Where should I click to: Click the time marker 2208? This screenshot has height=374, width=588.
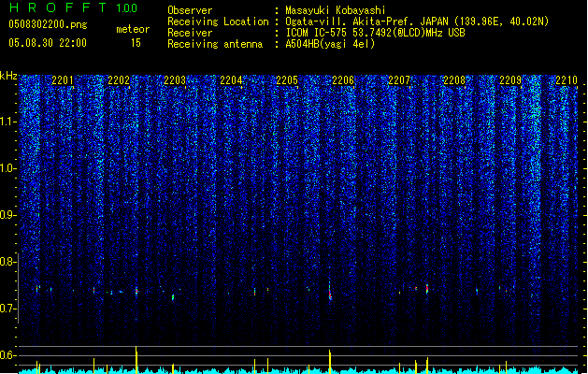click(x=454, y=80)
